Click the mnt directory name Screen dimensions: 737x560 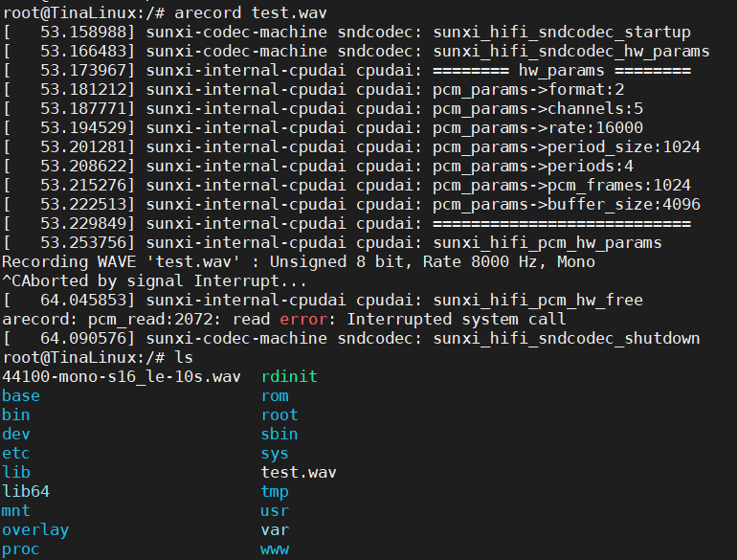[16, 510]
